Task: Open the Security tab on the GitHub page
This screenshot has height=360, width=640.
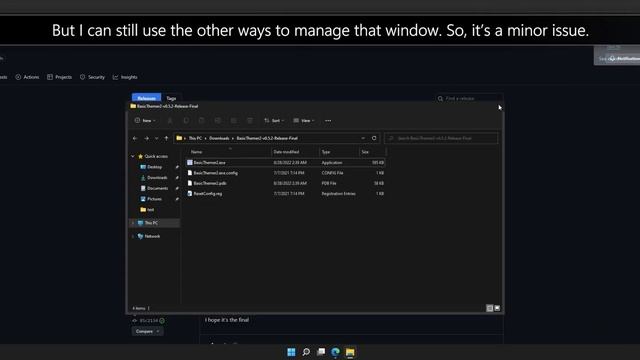Action: 92,77
